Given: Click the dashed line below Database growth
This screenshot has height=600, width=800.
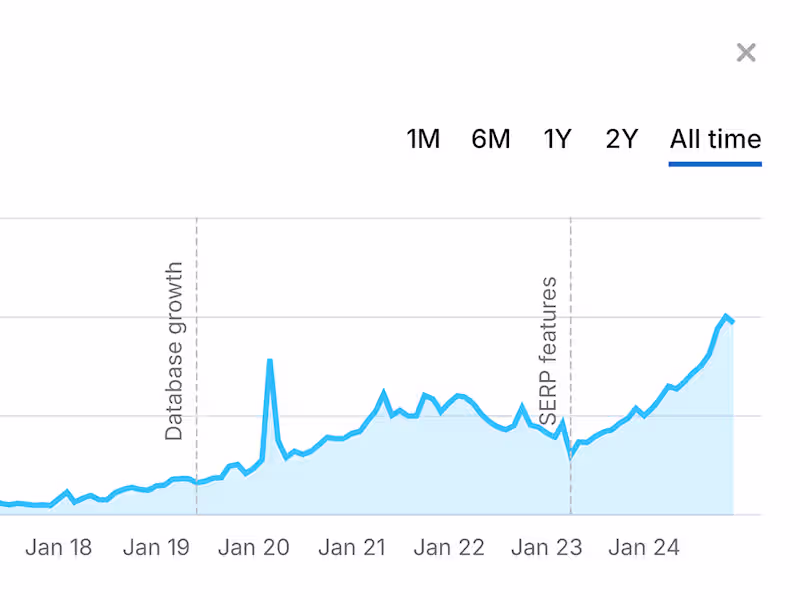Looking at the screenshot, I should tap(197, 480).
